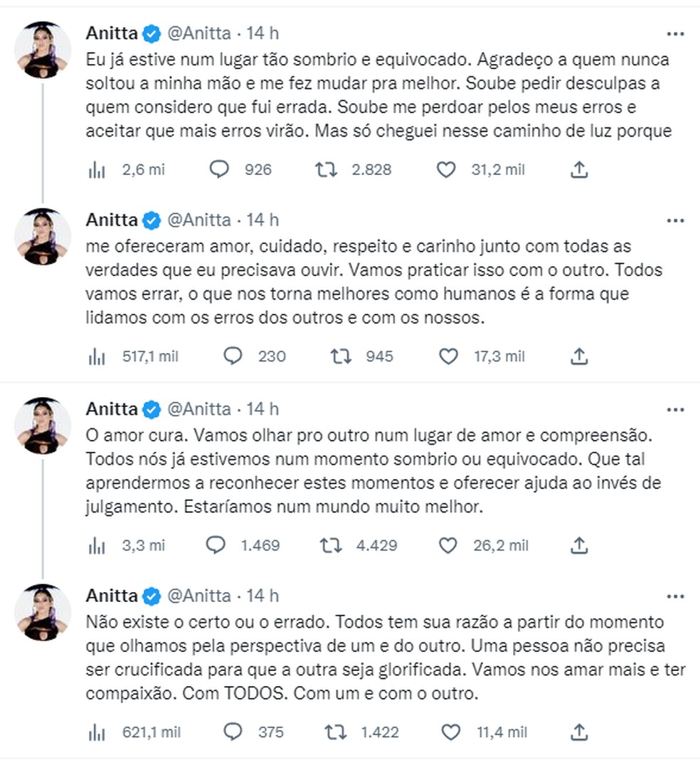Open the retweet menu on the third tweet
The image size is (700, 760).
click(x=330, y=545)
